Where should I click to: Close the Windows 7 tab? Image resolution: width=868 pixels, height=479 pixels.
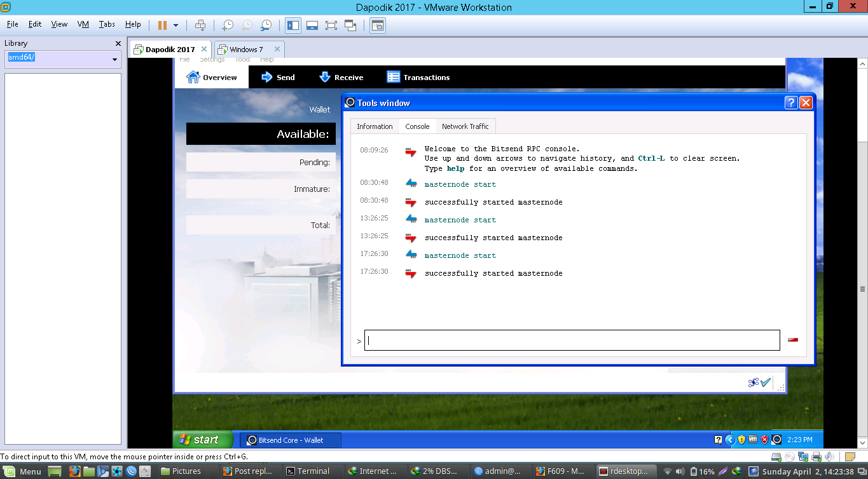click(x=277, y=49)
